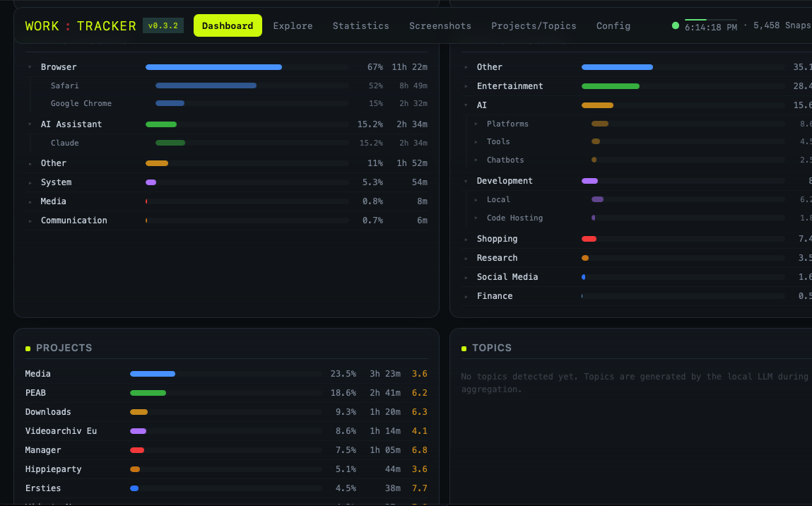Screen dimensions: 812x506
Task: Click the green status dot indicator
Action: (676, 25)
